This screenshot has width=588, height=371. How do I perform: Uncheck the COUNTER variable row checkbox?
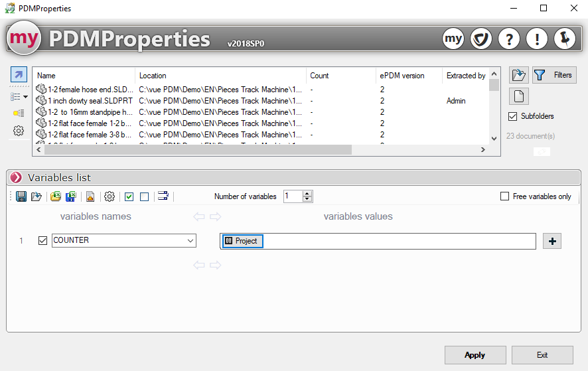43,240
